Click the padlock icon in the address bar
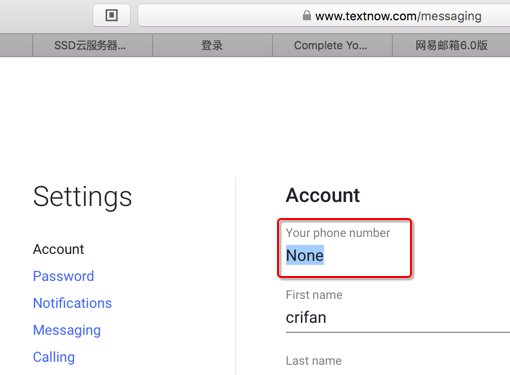The height and width of the screenshot is (375, 510). (x=307, y=15)
